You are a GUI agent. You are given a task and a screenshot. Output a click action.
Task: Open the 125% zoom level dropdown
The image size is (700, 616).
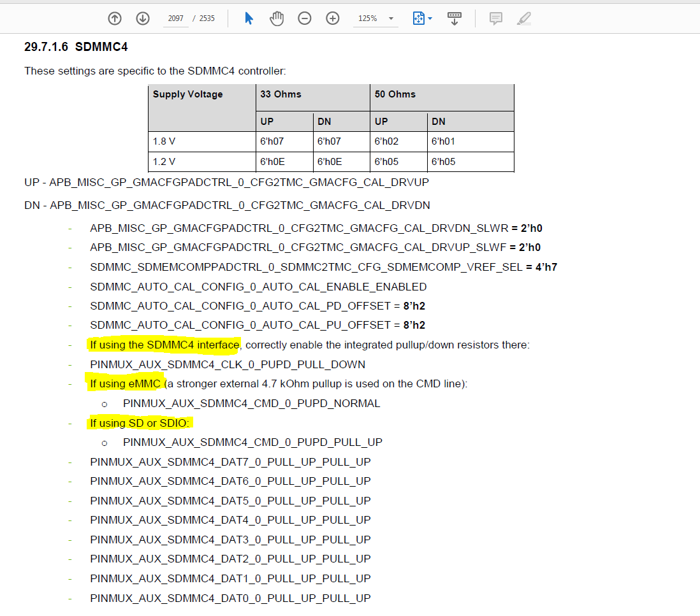coord(391,18)
